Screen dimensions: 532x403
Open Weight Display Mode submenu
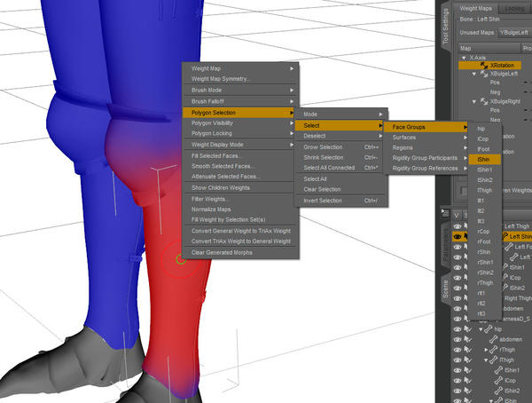[240, 145]
